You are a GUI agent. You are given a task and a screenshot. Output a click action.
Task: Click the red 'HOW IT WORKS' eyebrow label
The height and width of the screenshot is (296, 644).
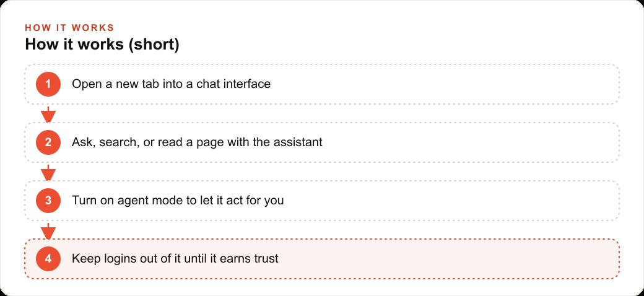click(x=69, y=28)
